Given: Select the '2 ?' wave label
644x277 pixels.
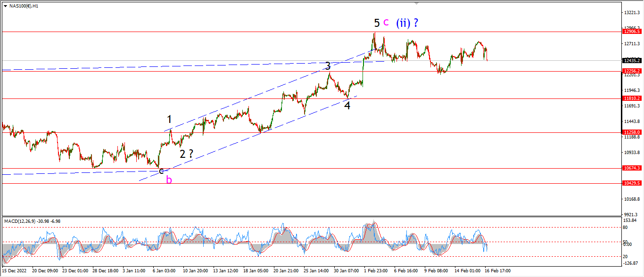Looking at the screenshot, I should [x=186, y=154].
